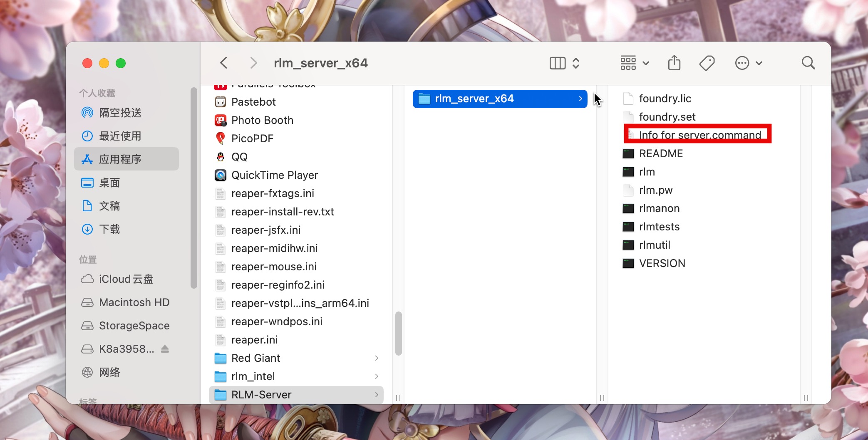Select the Info for server.command file
The height and width of the screenshot is (440, 868).
pos(699,135)
